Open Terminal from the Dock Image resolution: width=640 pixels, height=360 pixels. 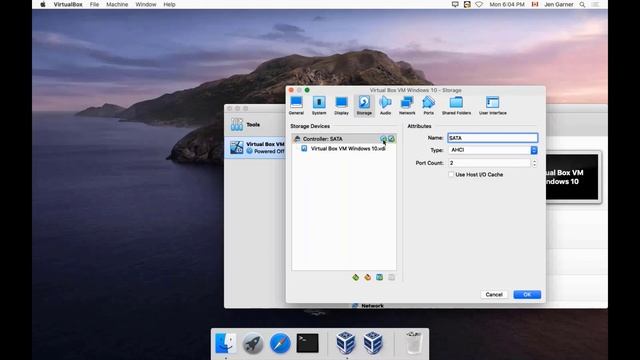click(307, 343)
